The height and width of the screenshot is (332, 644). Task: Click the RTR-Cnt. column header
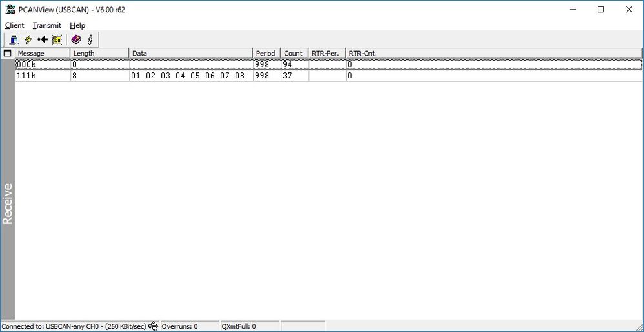click(494, 54)
